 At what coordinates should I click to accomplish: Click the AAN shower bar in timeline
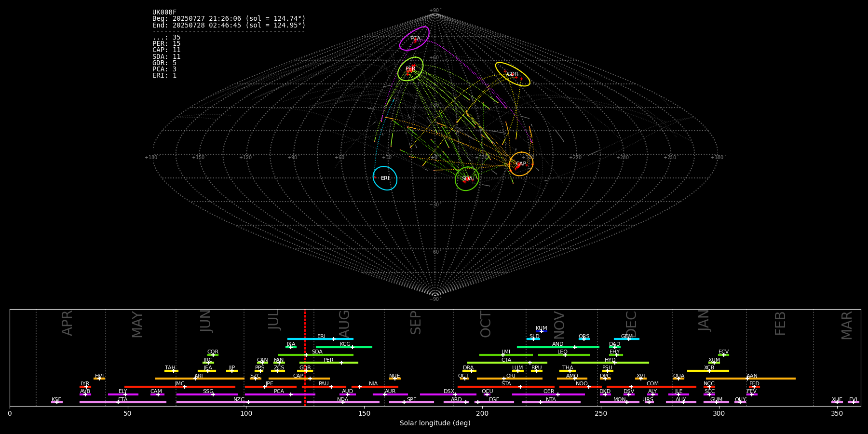coord(751,379)
